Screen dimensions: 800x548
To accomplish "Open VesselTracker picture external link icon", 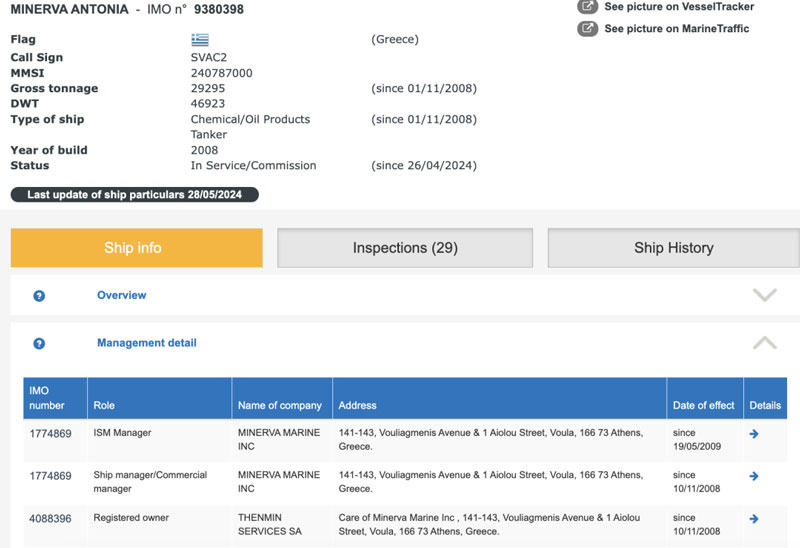I will click(x=587, y=6).
